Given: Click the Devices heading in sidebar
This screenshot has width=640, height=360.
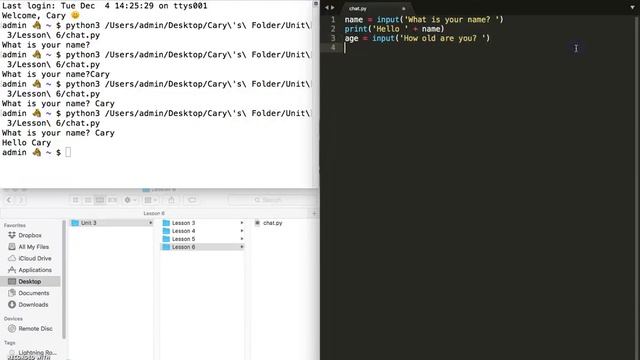Looking at the screenshot, I should (13, 319).
